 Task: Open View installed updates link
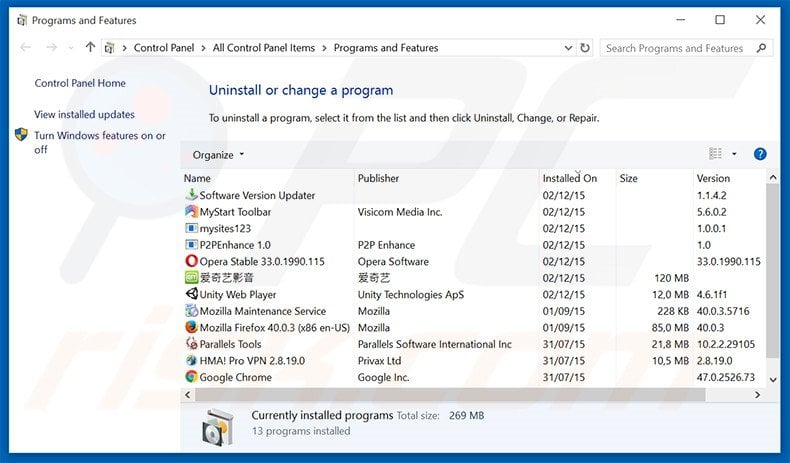84,114
